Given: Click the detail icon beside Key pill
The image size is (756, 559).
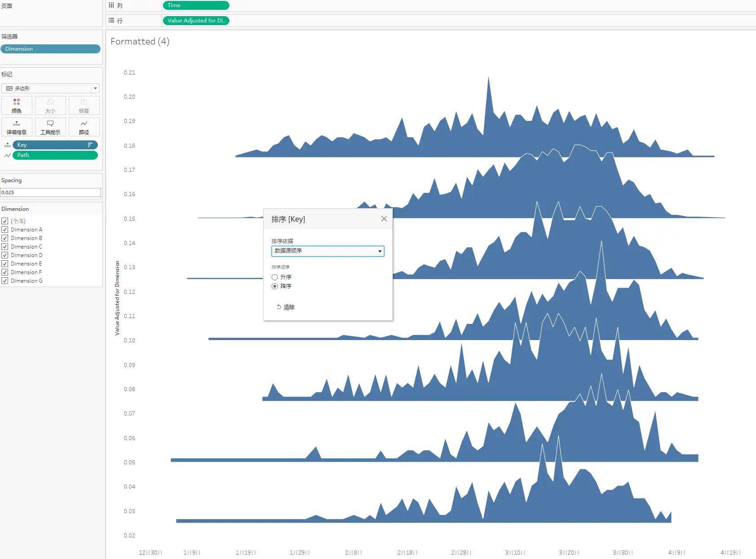Looking at the screenshot, I should point(7,145).
